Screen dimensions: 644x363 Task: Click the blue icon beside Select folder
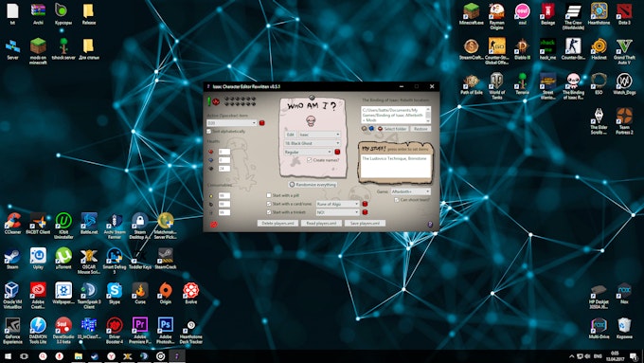[x=371, y=129]
